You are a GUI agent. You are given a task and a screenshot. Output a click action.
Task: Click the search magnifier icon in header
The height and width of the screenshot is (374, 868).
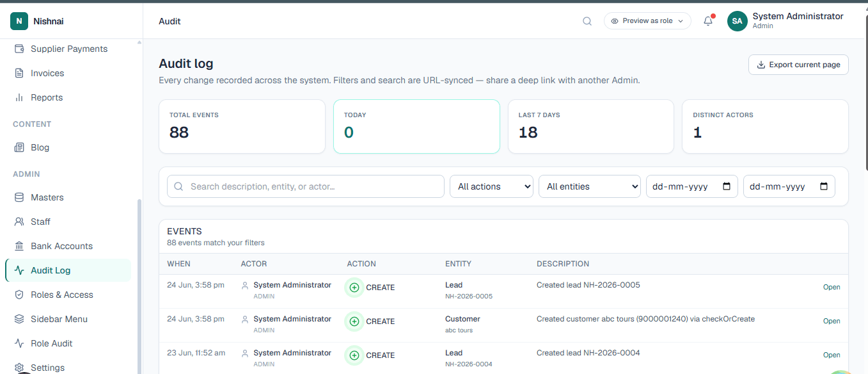point(587,21)
